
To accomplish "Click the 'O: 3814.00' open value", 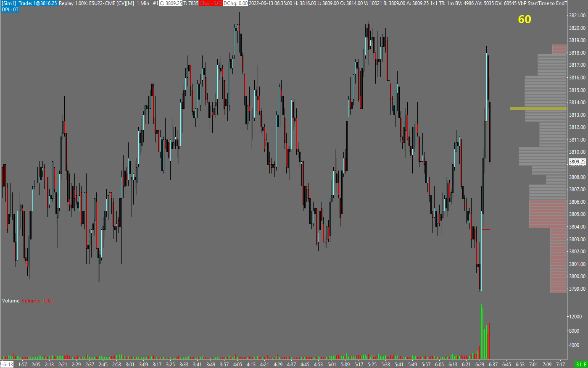I will point(352,3).
